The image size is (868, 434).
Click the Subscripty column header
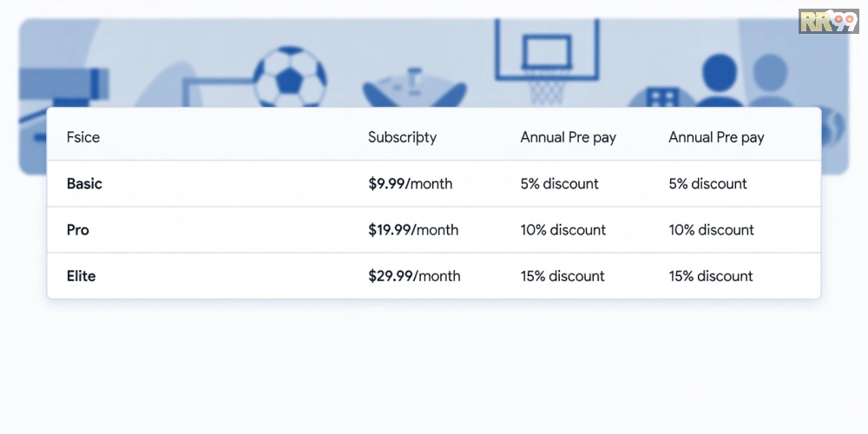[x=402, y=137]
